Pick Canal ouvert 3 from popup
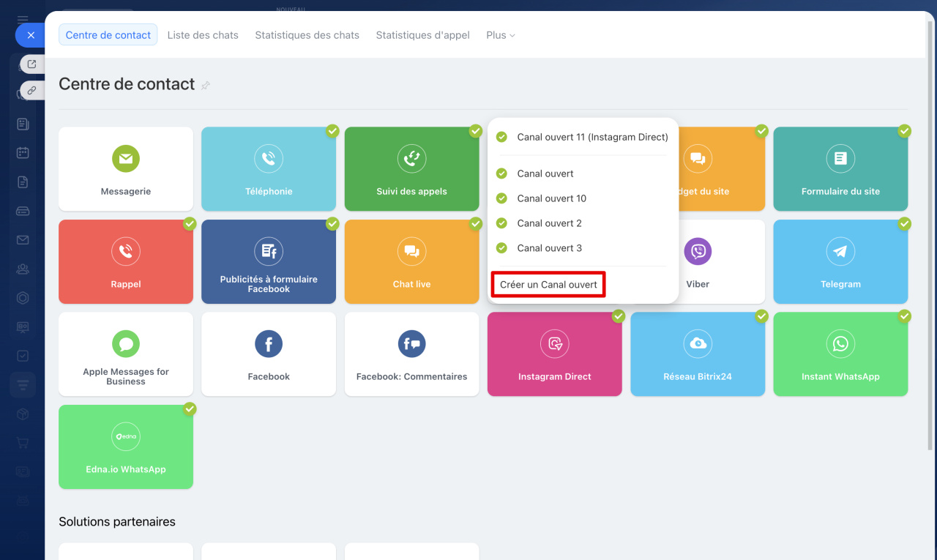The image size is (937, 560). pos(549,248)
